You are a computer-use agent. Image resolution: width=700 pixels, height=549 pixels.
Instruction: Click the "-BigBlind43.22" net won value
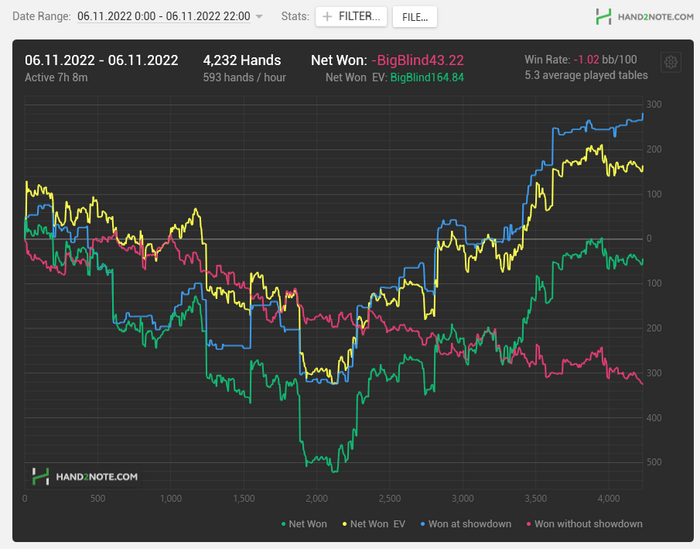(x=418, y=60)
